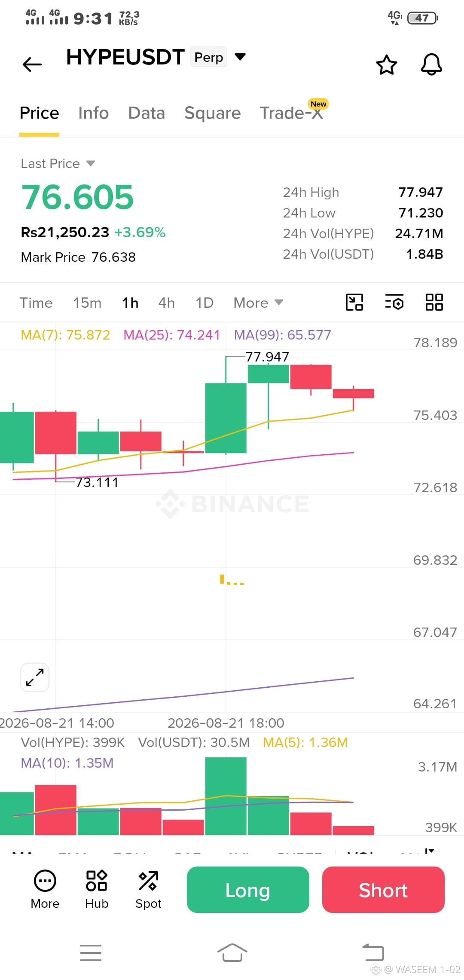464x980 pixels.
Task: Open the Hub shortcut
Action: 97,890
